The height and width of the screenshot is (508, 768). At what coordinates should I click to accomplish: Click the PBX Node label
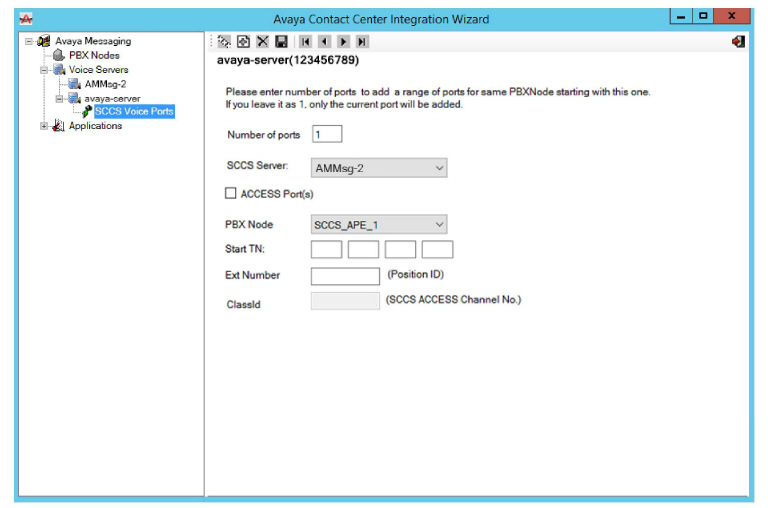pos(249,224)
